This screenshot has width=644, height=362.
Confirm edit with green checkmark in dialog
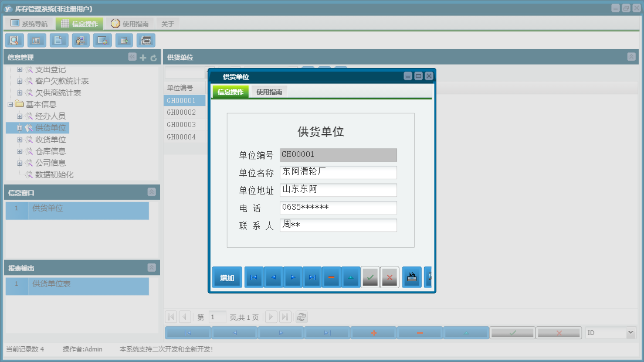(370, 278)
